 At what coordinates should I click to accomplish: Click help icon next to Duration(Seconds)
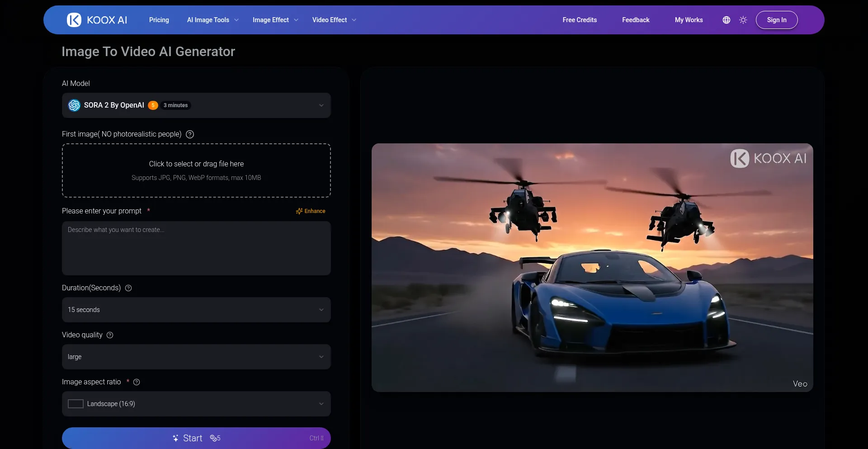[x=128, y=288]
